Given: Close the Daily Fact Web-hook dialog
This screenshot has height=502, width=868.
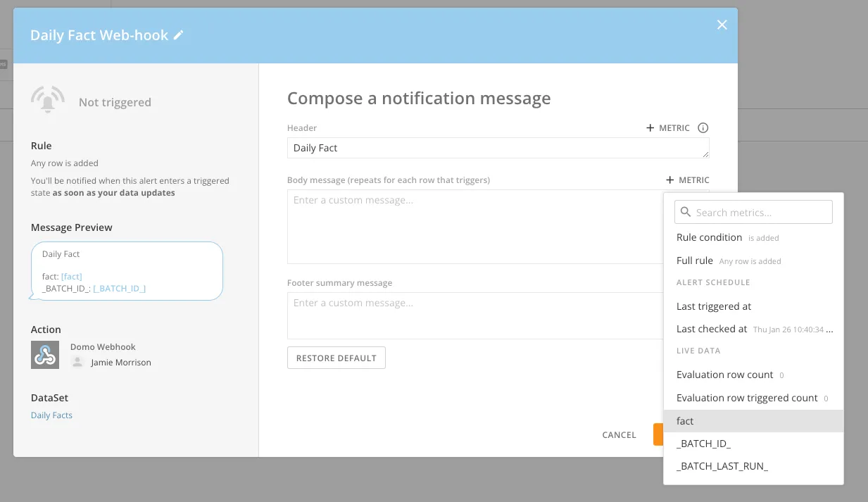Looking at the screenshot, I should coord(722,25).
